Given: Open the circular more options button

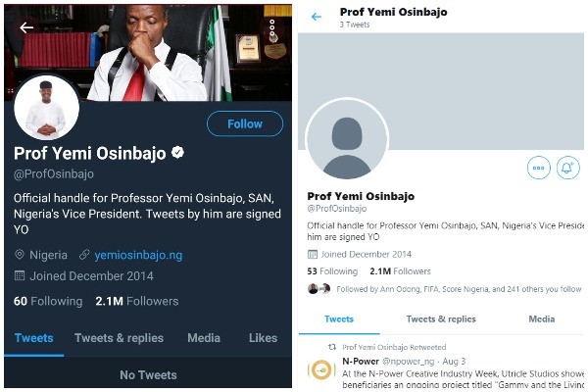Looking at the screenshot, I should point(539,168).
